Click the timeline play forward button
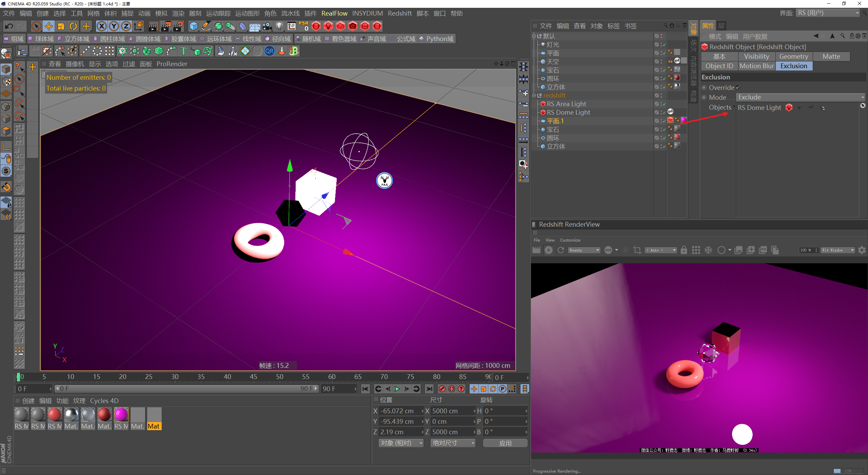Image resolution: width=868 pixels, height=475 pixels. pos(397,389)
